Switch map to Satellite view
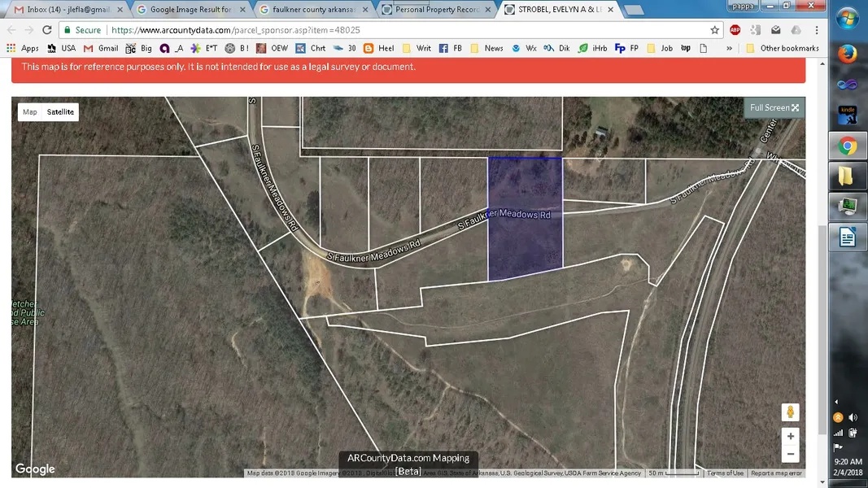 [60, 112]
